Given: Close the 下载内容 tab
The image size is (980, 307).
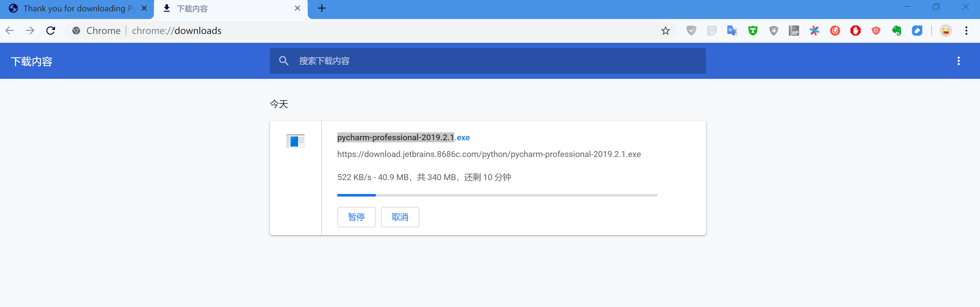Looking at the screenshot, I should click(298, 8).
